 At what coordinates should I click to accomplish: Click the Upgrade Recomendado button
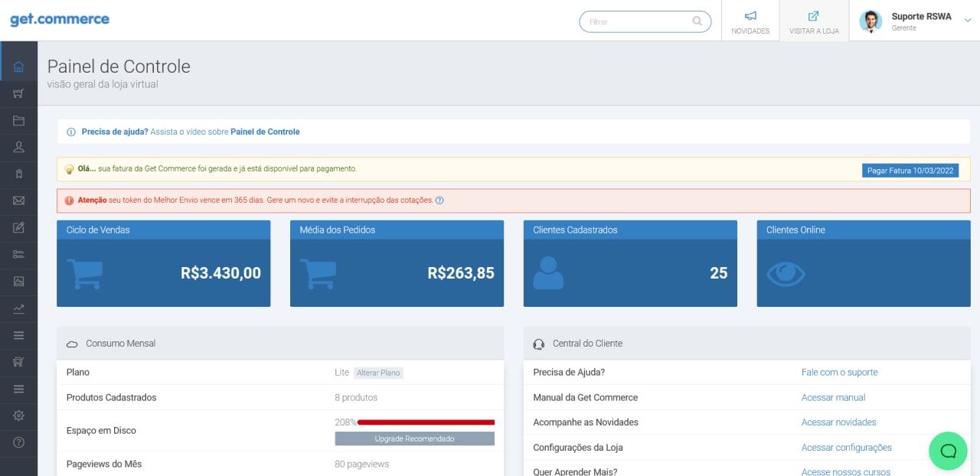pos(414,439)
